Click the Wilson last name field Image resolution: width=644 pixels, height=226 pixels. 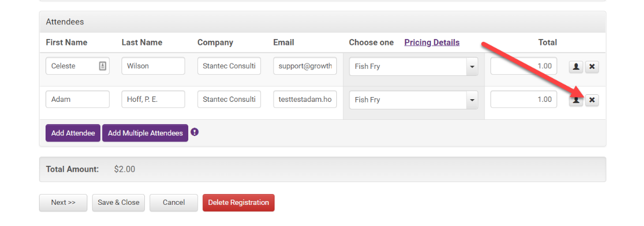pos(153,66)
